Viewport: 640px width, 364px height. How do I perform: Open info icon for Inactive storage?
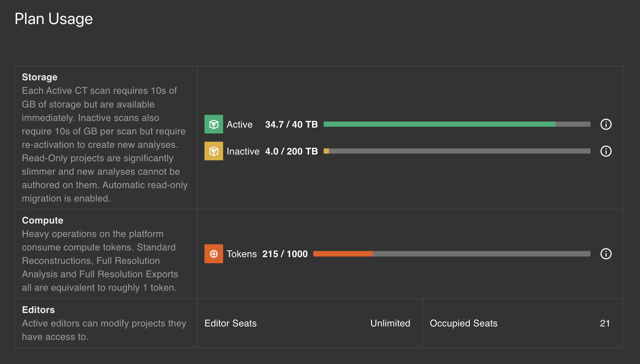(606, 151)
